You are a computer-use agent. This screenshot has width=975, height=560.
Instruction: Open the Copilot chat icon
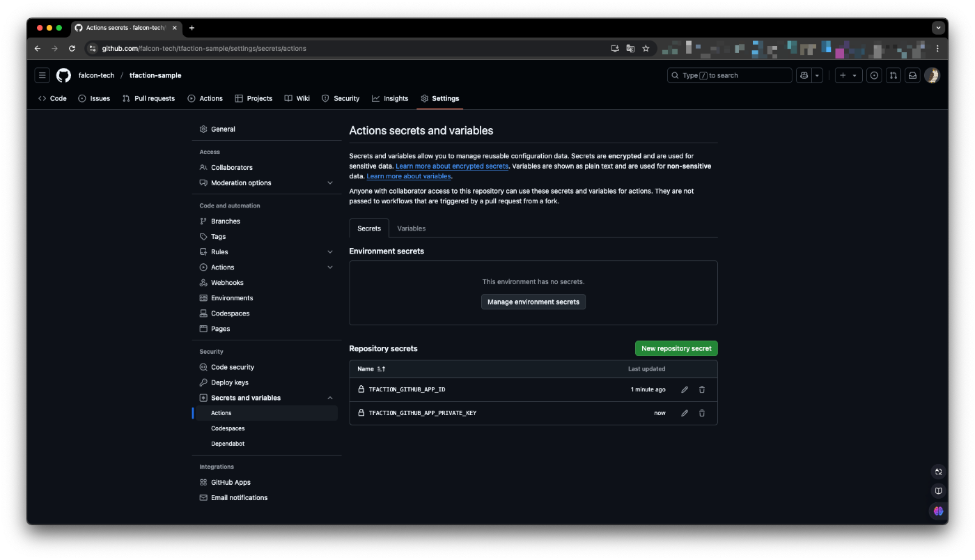[804, 75]
